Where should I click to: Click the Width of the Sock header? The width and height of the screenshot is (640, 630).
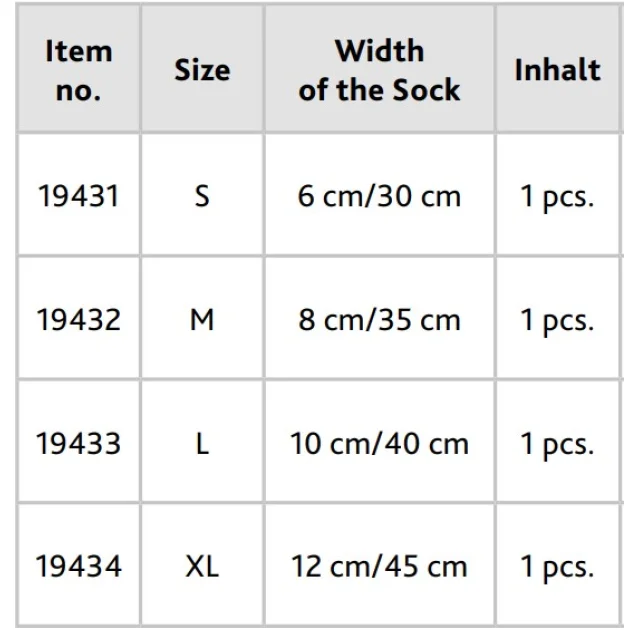379,70
